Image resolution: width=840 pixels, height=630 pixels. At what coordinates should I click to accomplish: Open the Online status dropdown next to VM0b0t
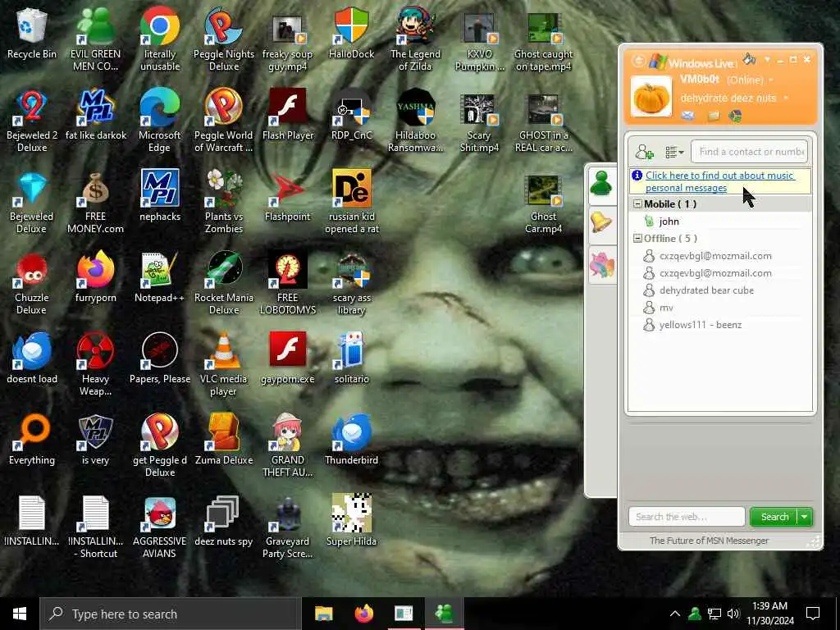click(x=771, y=80)
